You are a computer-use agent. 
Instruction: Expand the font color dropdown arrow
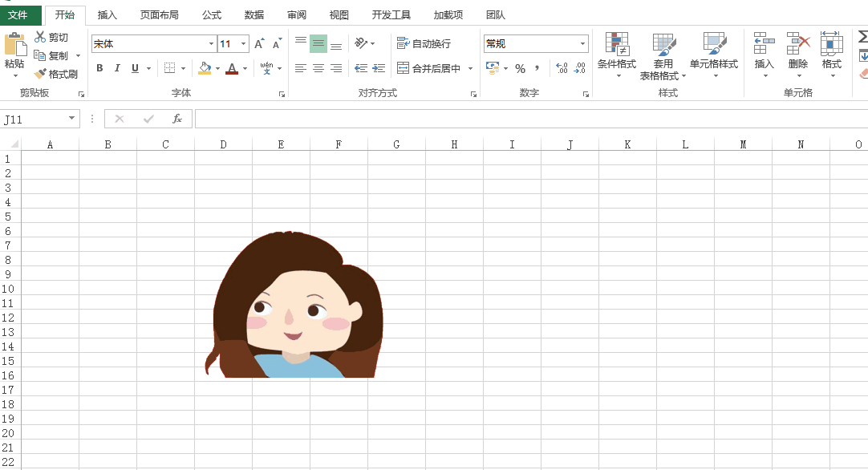245,69
